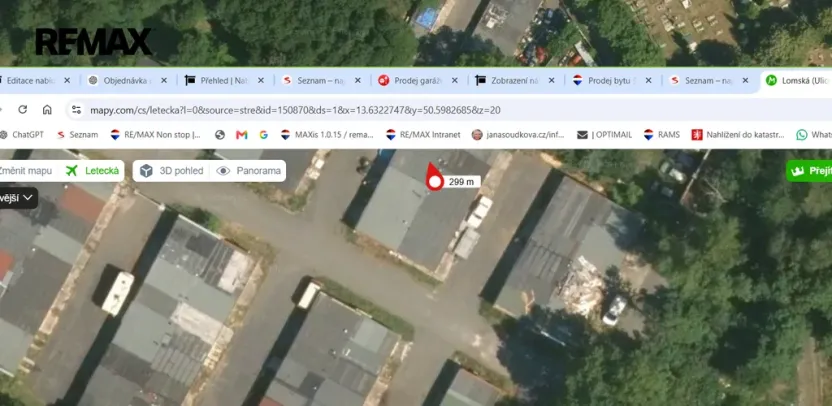Click the 3D cube icon

[x=146, y=171]
